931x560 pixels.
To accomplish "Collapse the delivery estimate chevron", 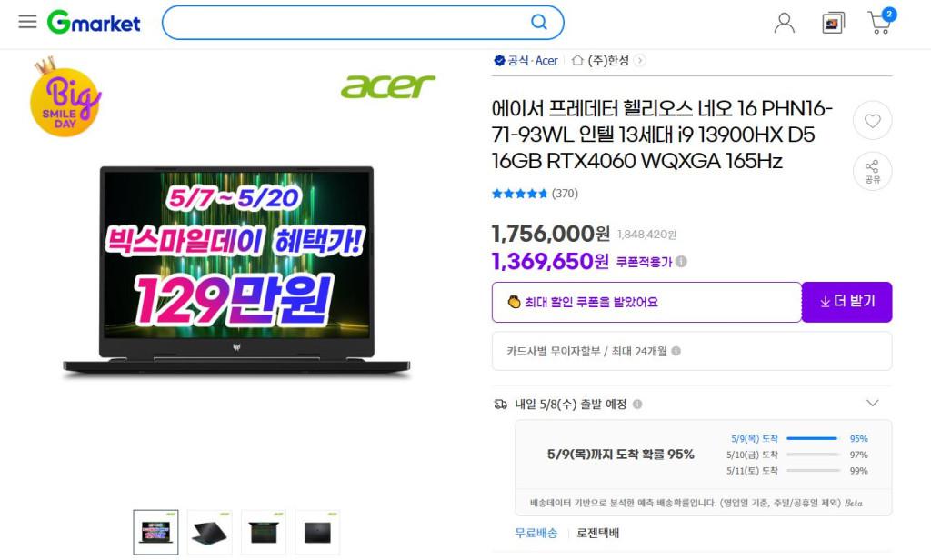I will point(872,404).
